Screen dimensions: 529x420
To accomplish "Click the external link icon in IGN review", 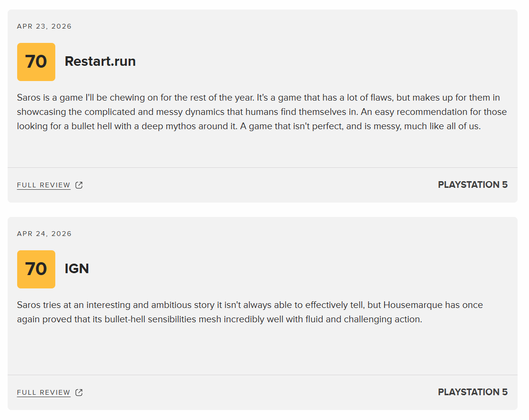I will click(x=79, y=392).
